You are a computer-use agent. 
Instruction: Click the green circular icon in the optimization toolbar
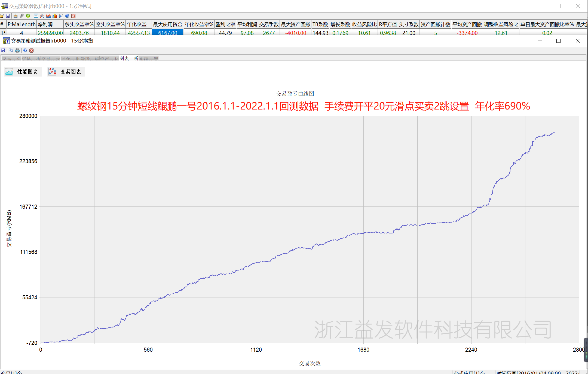click(x=28, y=16)
